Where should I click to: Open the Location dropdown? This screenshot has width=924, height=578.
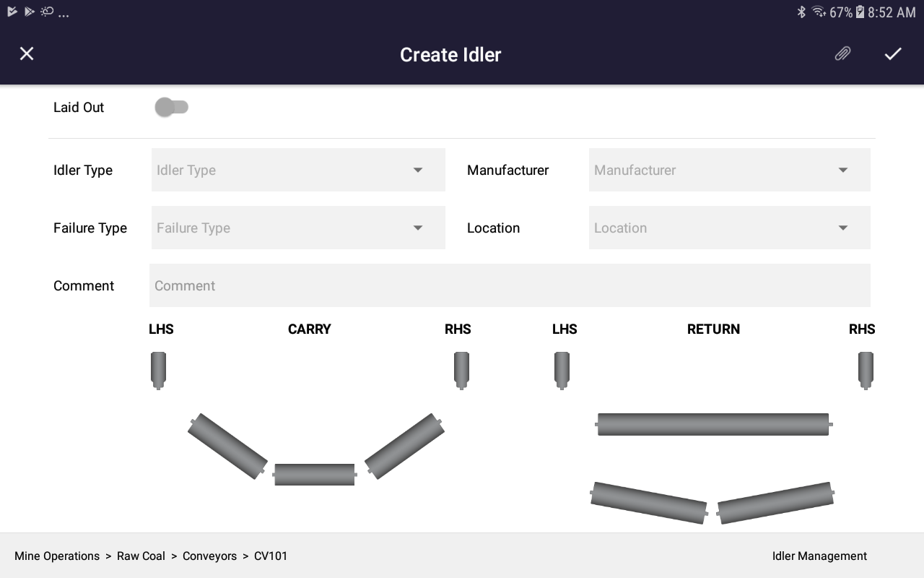click(x=729, y=228)
